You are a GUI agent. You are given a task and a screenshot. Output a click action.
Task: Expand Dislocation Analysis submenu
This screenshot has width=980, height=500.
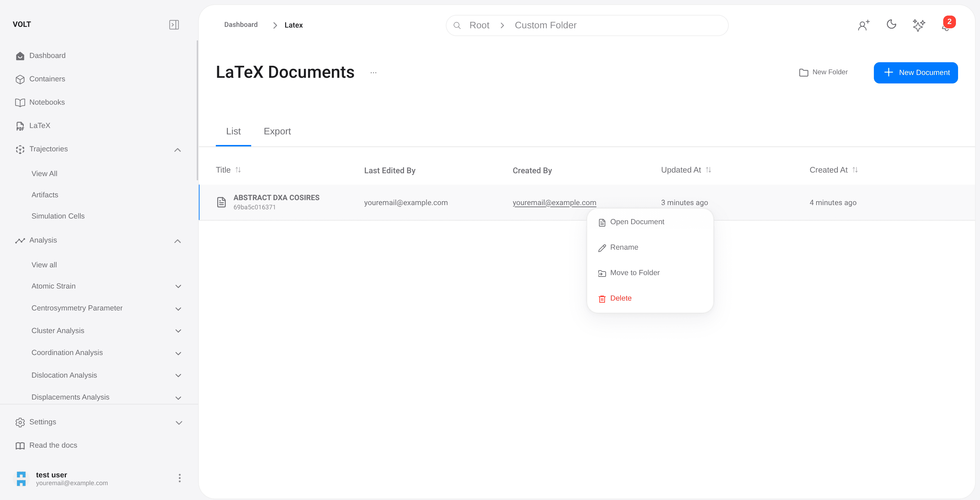(x=178, y=375)
